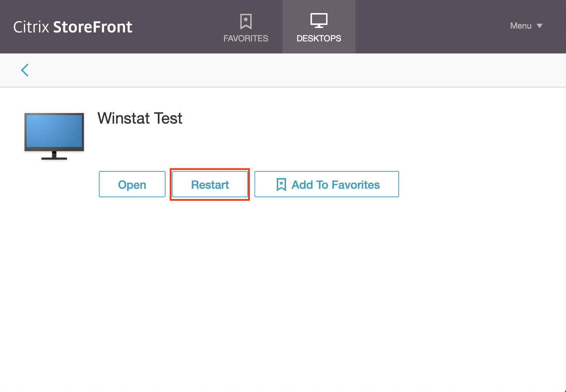The height and width of the screenshot is (392, 566).
Task: Open the Menu label in header
Action: (x=521, y=26)
